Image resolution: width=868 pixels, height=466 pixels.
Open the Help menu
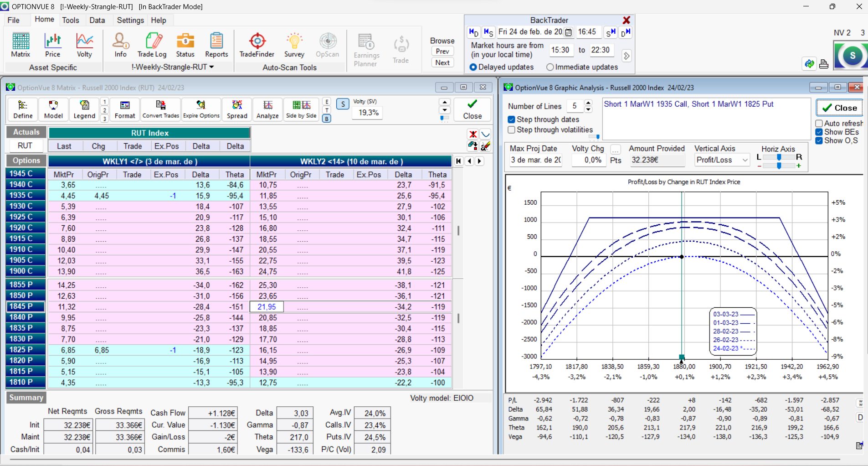tap(159, 20)
